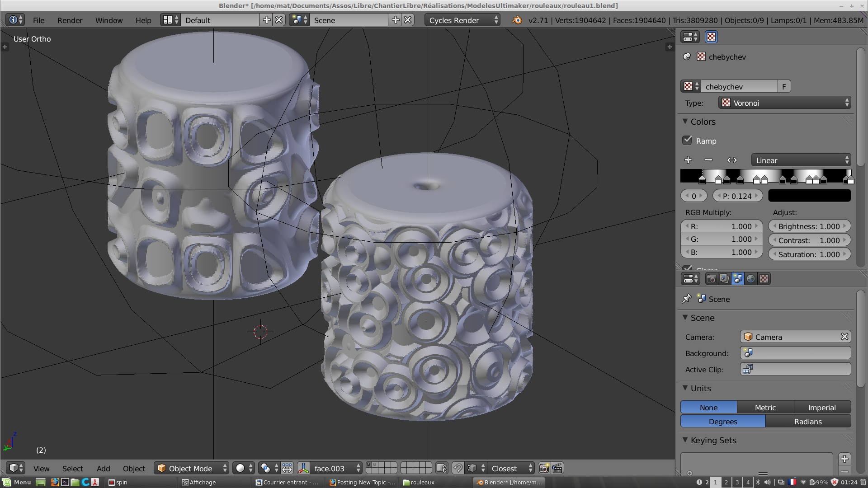
Task: Switch to the Render properties tab
Action: point(711,279)
